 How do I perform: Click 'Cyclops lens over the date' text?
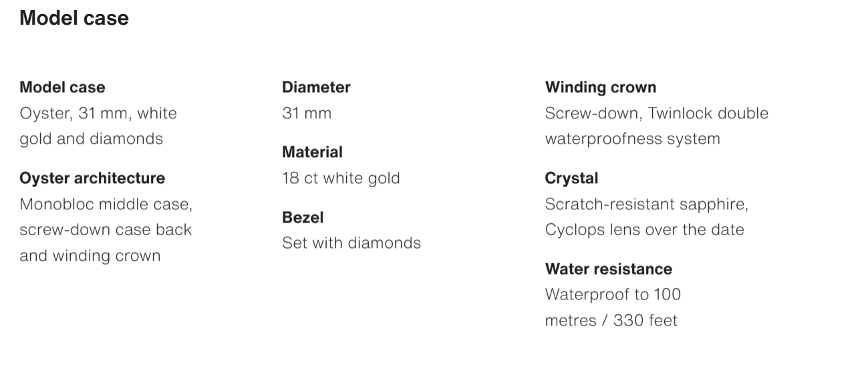tap(644, 229)
